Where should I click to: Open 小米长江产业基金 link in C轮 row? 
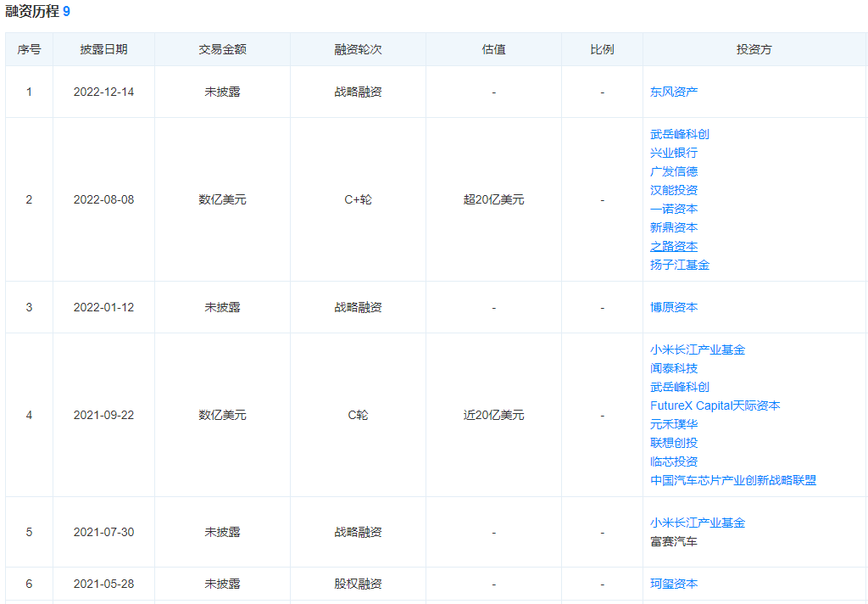click(698, 350)
